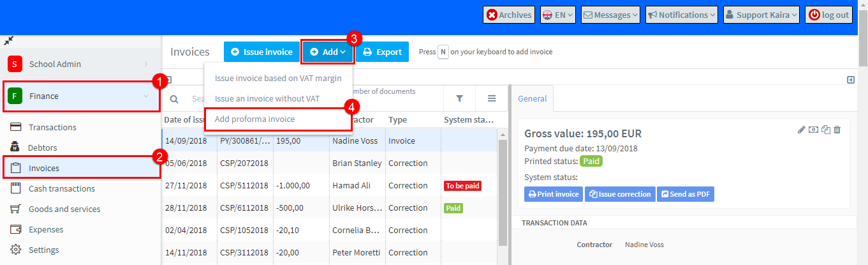This screenshot has width=868, height=265.
Task: Click the payment banknote icon
Action: tap(814, 130)
